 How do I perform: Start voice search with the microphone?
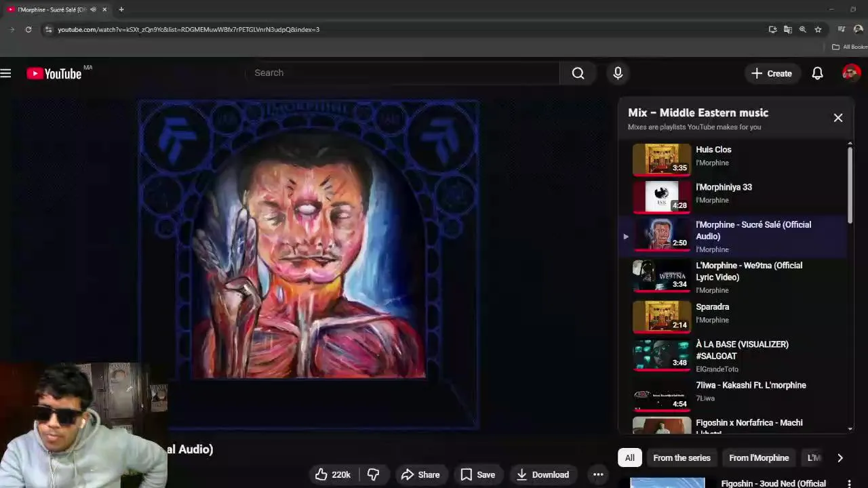[x=618, y=73]
